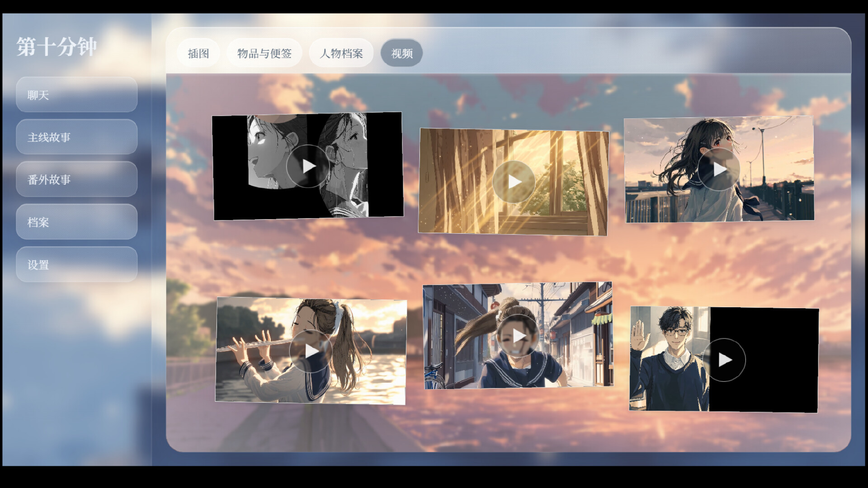868x488 pixels.
Task: Open the 档案 sidebar entry
Action: (77, 222)
